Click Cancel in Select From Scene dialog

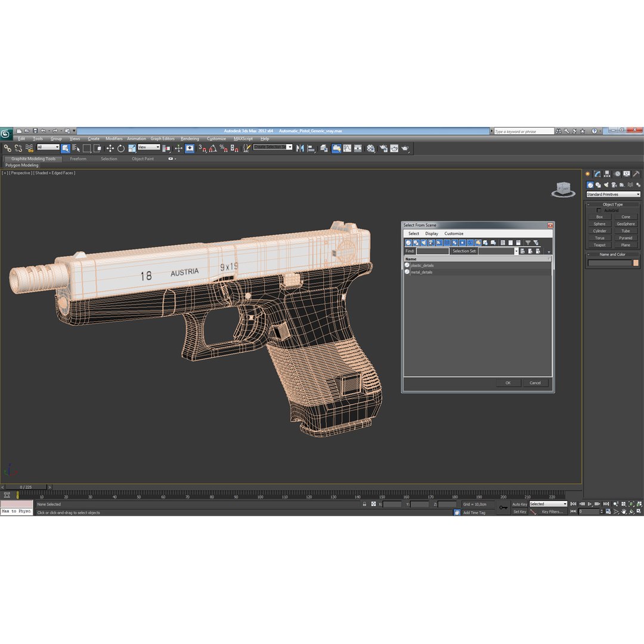(x=535, y=383)
